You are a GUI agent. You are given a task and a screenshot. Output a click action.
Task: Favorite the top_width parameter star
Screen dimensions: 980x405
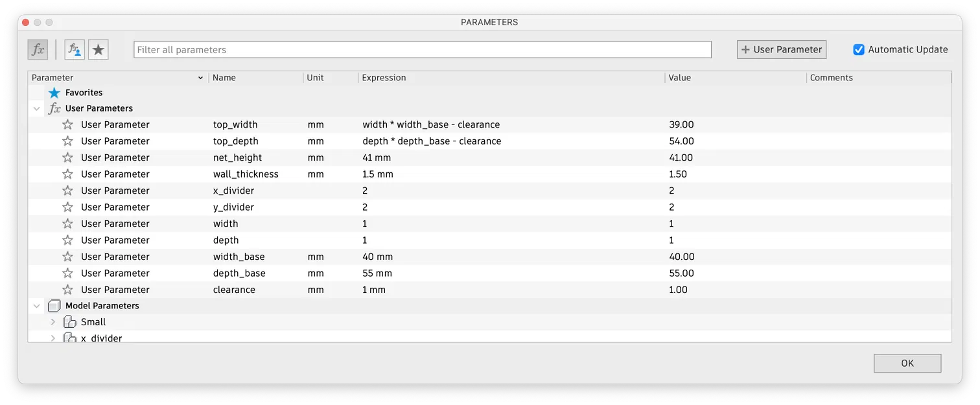[x=67, y=124]
